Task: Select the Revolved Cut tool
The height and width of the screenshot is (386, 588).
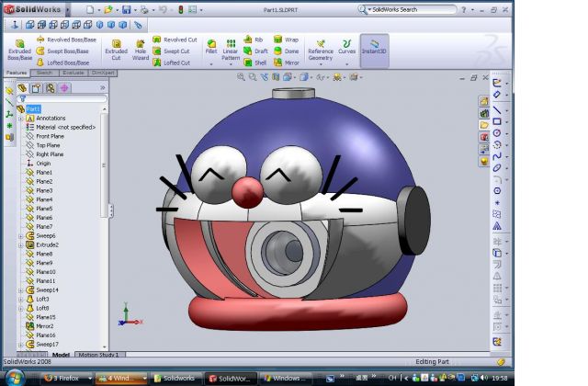Action: coord(175,40)
